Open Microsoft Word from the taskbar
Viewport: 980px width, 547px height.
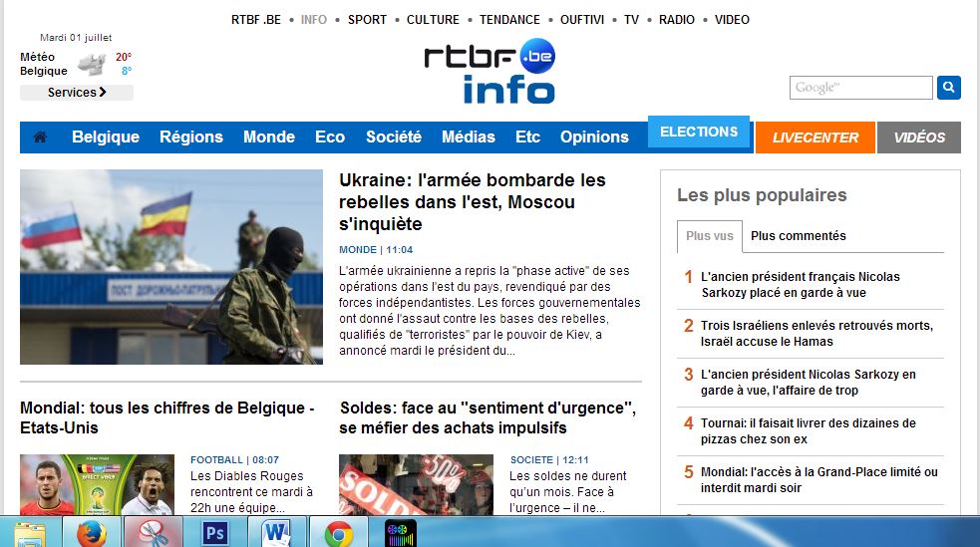pos(276,533)
